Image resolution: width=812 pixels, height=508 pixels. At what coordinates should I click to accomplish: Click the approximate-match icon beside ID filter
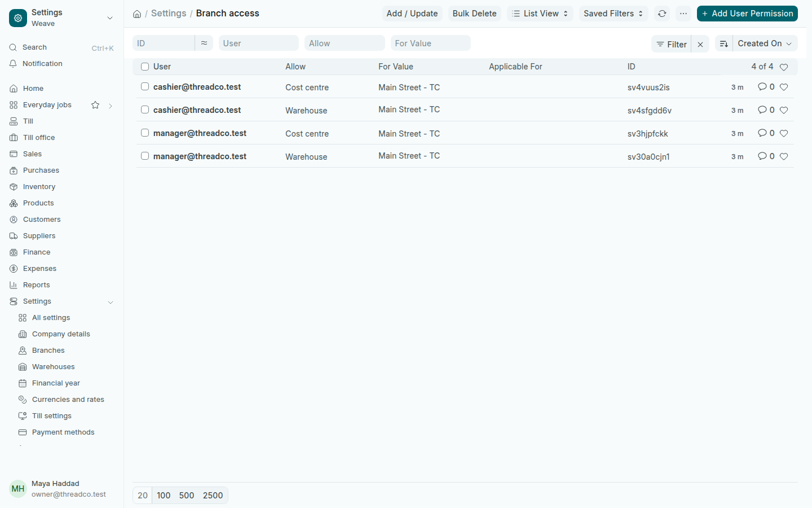pos(204,43)
